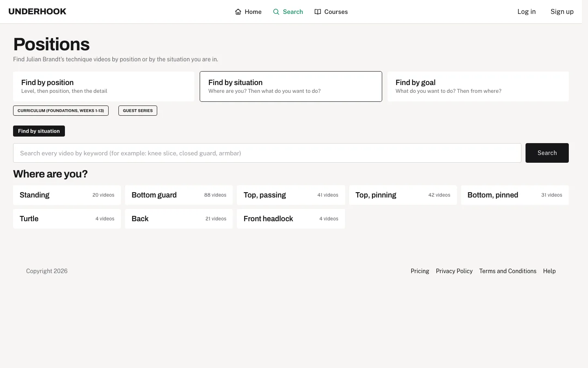Click the dark Find by situation chip

coord(39,131)
